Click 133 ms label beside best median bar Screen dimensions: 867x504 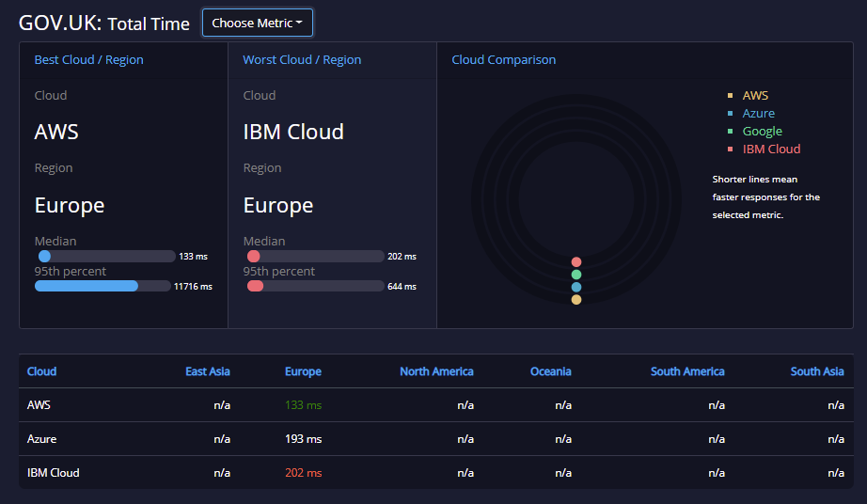click(193, 257)
